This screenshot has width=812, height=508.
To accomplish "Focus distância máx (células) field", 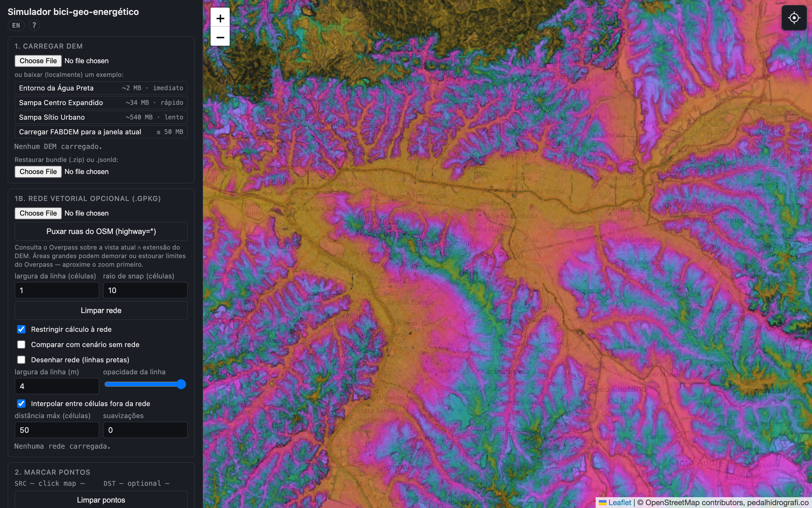I will (x=57, y=430).
